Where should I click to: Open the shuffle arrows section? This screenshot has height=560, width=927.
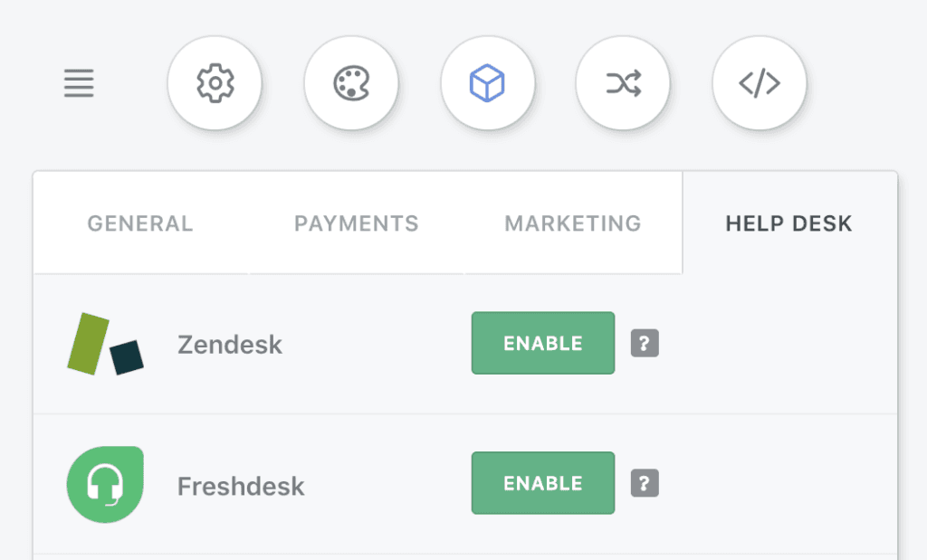pyautogui.click(x=623, y=82)
